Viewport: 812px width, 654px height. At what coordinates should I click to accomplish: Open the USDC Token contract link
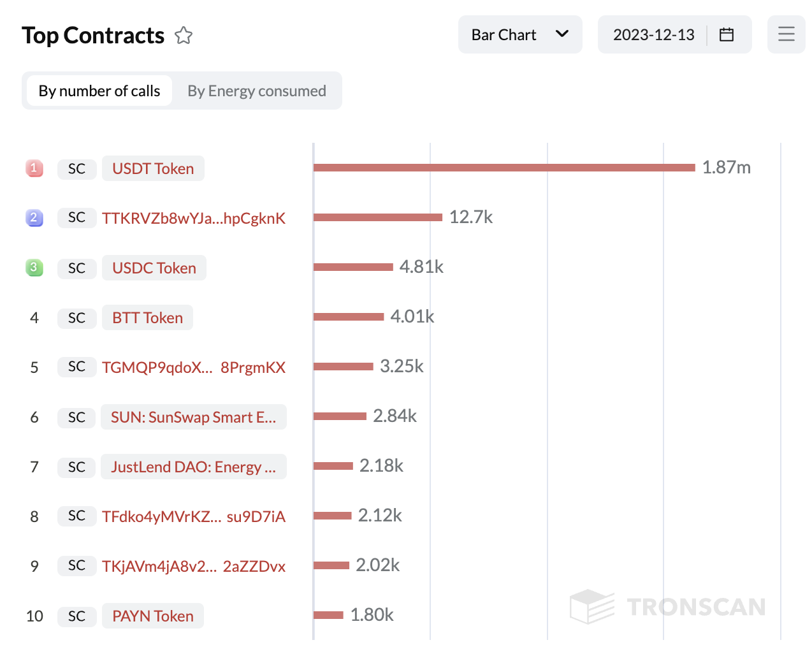coord(154,268)
